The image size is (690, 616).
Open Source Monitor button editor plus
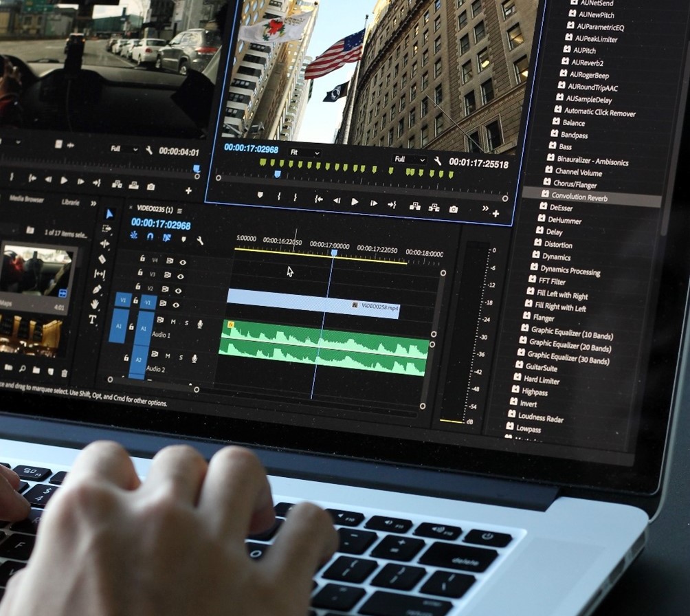(188, 190)
